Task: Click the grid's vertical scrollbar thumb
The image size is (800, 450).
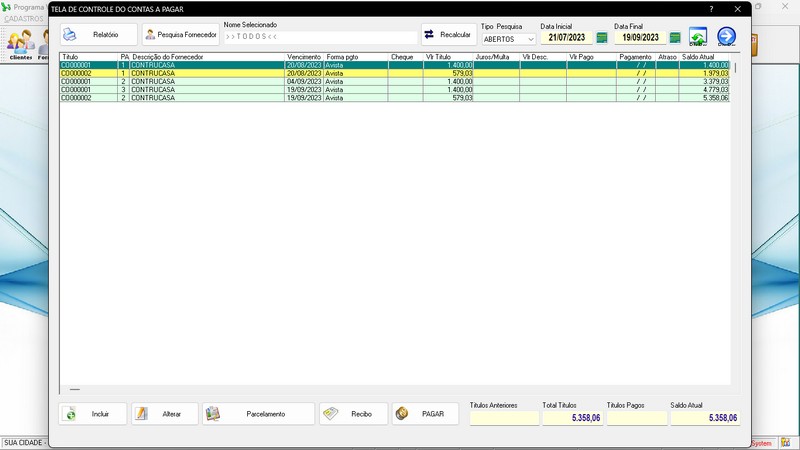Action: click(735, 67)
